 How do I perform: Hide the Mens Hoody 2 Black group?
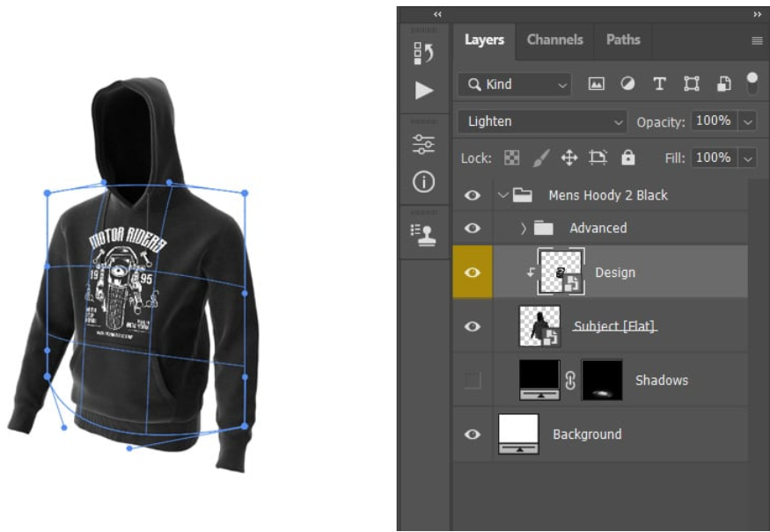tap(473, 195)
